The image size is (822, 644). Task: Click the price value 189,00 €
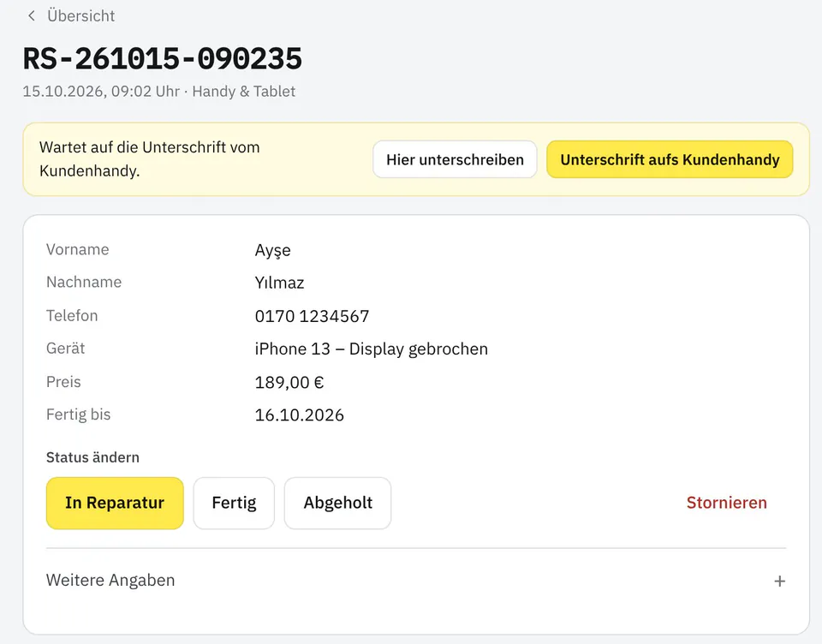pos(289,382)
